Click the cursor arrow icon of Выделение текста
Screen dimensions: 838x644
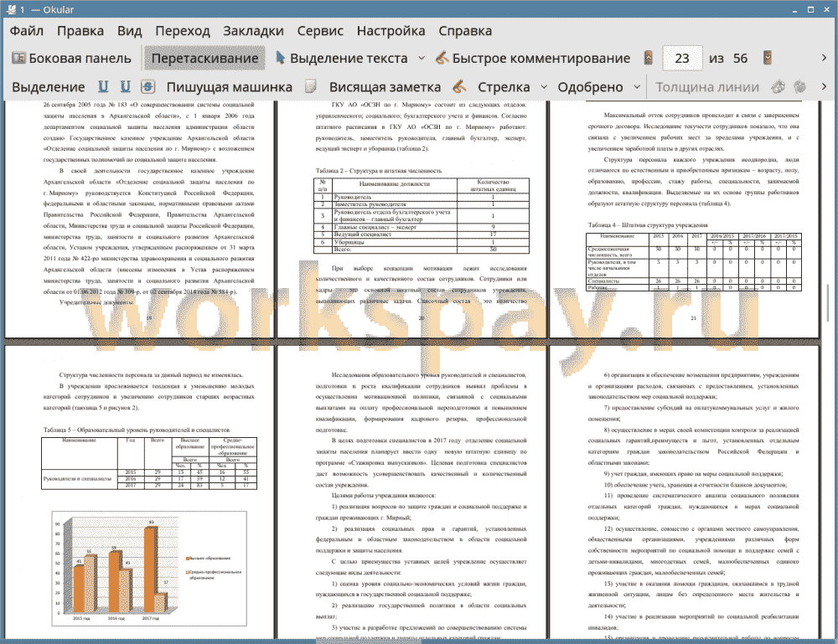(280, 58)
